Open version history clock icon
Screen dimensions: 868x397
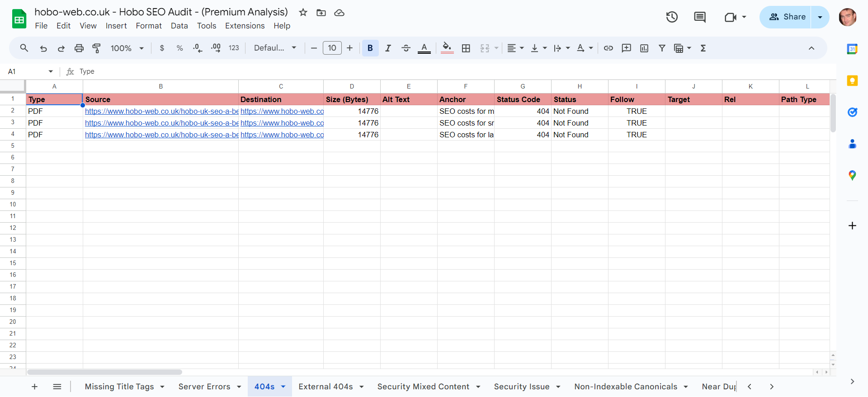pos(672,17)
